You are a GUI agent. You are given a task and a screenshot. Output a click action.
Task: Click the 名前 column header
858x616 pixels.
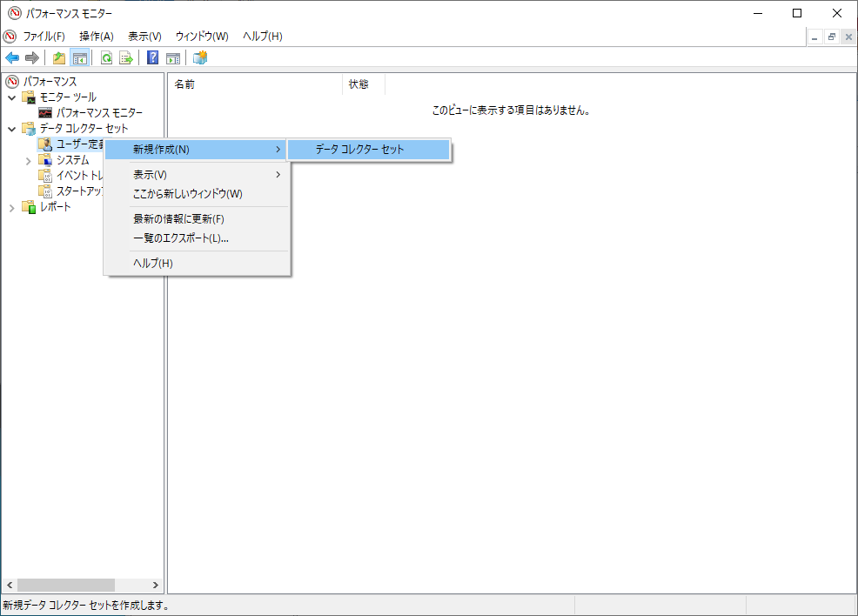point(256,84)
